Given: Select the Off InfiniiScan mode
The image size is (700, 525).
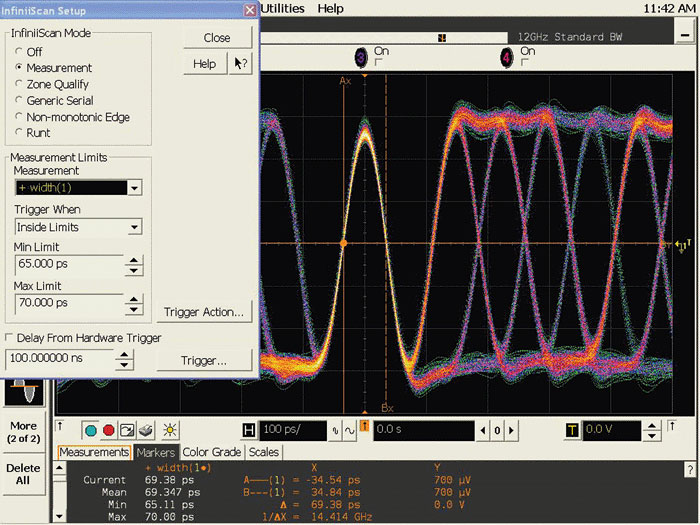Looking at the screenshot, I should click(x=19, y=52).
